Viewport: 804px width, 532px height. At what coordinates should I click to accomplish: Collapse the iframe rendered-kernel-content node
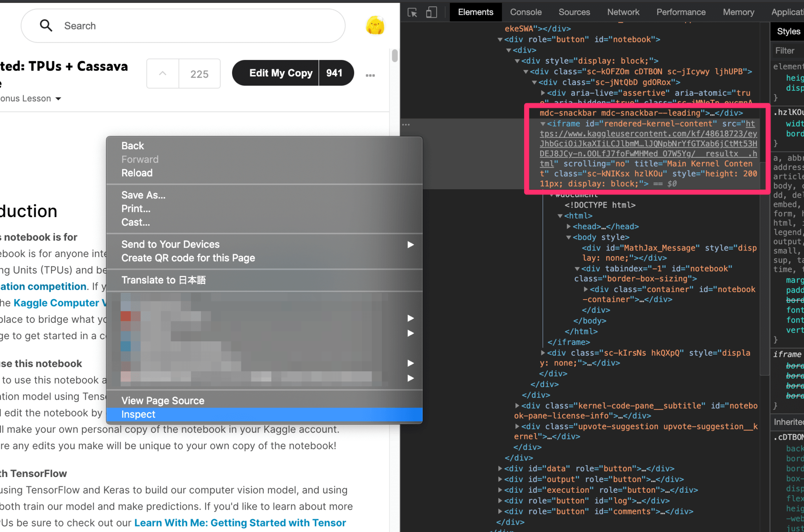point(543,124)
